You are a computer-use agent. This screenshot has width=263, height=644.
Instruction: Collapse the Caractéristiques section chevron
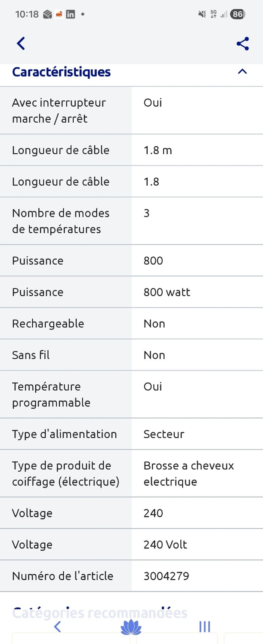(242, 72)
